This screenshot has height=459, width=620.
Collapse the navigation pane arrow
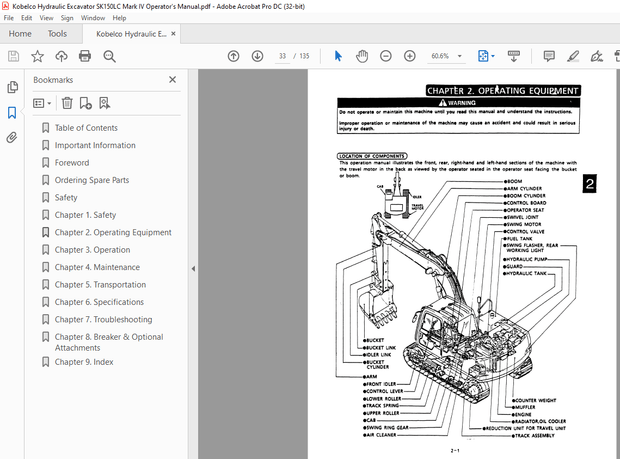pos(193,269)
